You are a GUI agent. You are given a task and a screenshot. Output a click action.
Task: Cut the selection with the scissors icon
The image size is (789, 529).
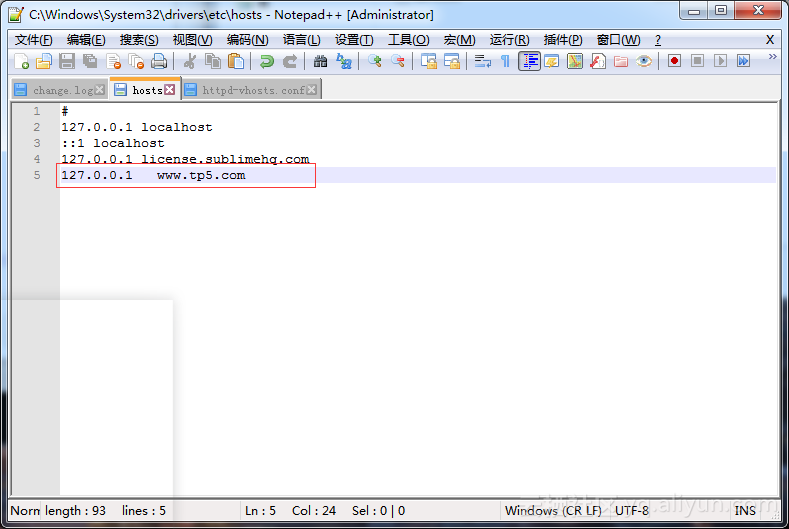(x=189, y=61)
